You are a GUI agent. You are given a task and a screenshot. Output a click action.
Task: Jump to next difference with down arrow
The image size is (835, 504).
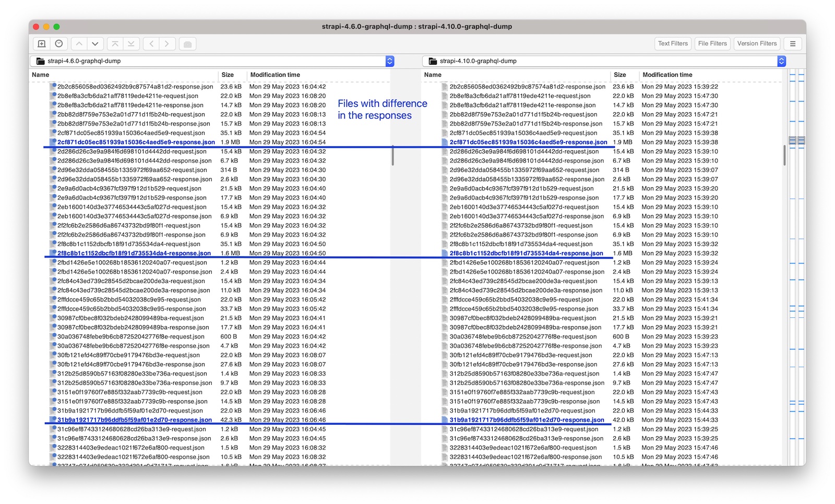point(95,44)
